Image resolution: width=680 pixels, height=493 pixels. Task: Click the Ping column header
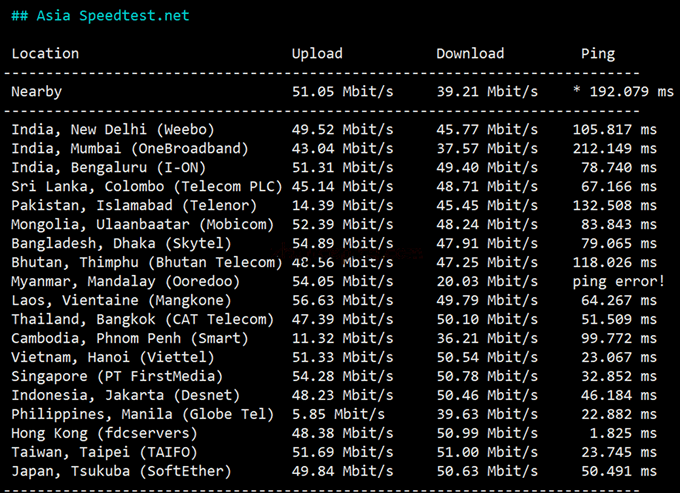598,54
